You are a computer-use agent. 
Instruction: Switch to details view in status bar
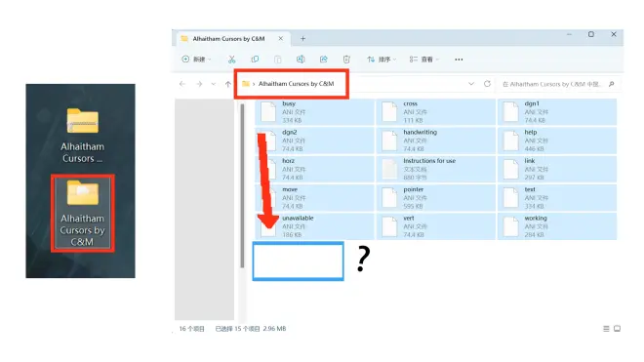[606, 329]
